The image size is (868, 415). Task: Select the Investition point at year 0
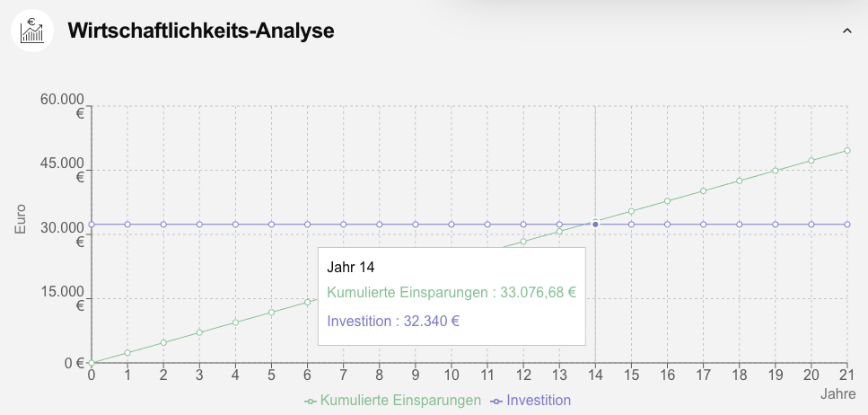[x=92, y=224]
